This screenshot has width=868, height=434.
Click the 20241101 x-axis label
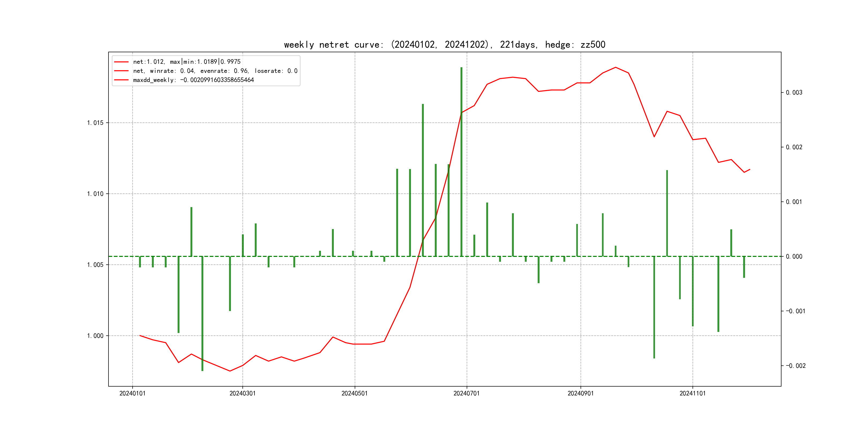tap(693, 394)
